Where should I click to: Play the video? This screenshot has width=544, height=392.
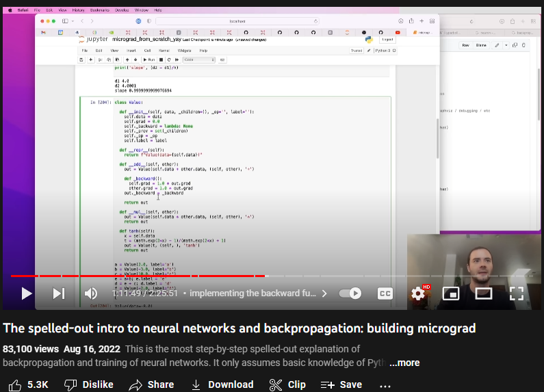pyautogui.click(x=26, y=293)
